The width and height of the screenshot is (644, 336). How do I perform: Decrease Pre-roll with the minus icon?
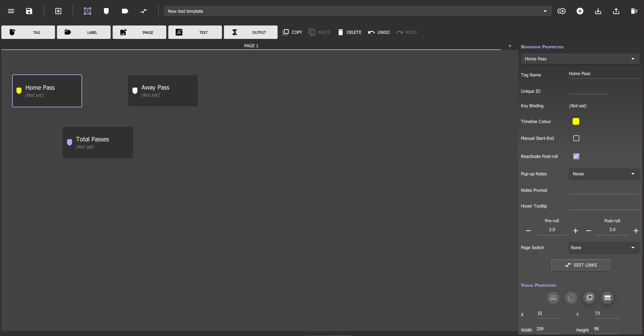[528, 231]
